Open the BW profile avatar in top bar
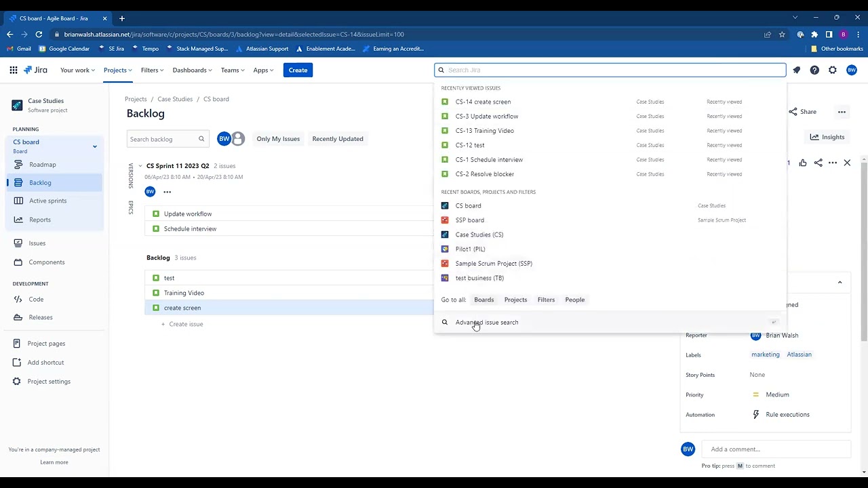 852,70
